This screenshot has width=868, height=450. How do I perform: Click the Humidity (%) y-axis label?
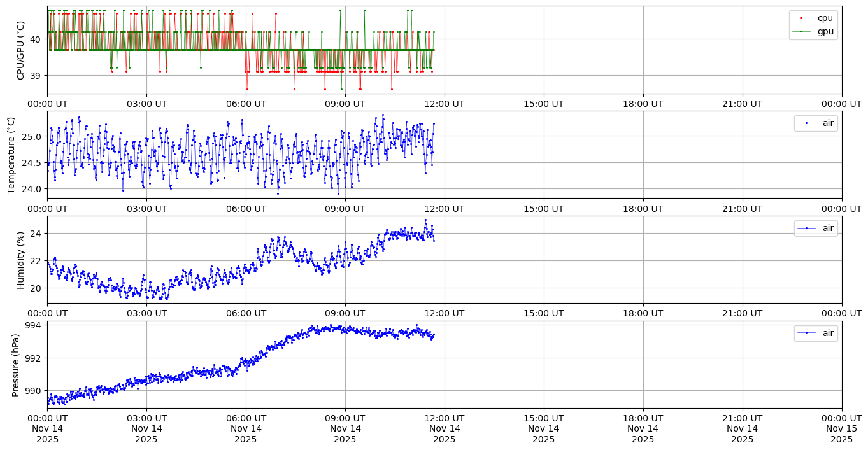(20, 260)
